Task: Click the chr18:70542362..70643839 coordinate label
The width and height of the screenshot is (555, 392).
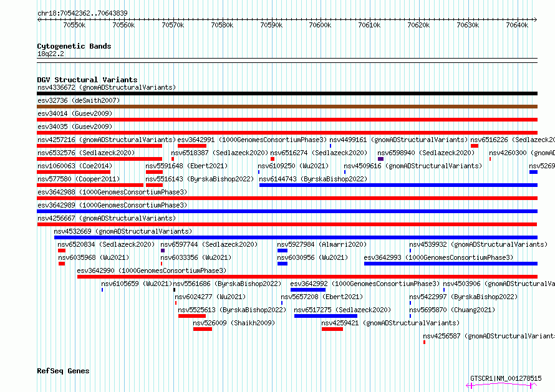Action: 82,13
